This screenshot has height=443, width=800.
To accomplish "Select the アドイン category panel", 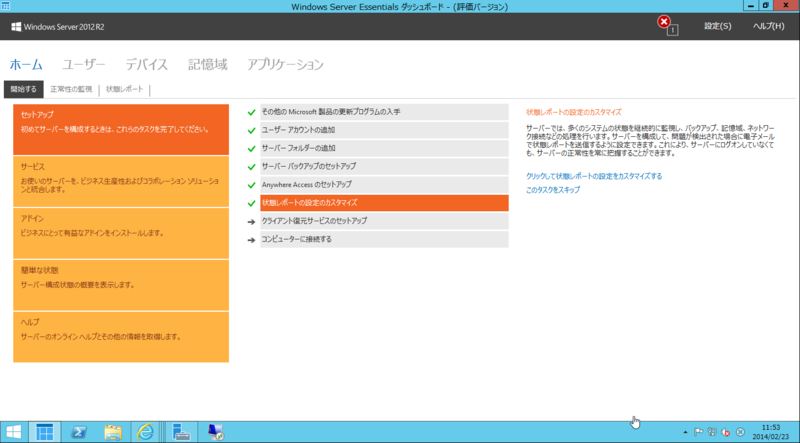I will tap(121, 233).
